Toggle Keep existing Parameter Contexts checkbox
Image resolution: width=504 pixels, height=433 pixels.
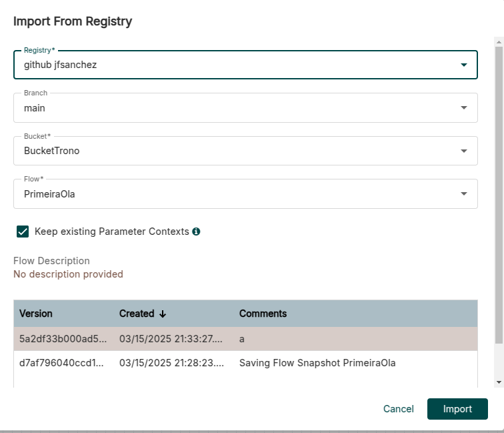[x=23, y=232]
